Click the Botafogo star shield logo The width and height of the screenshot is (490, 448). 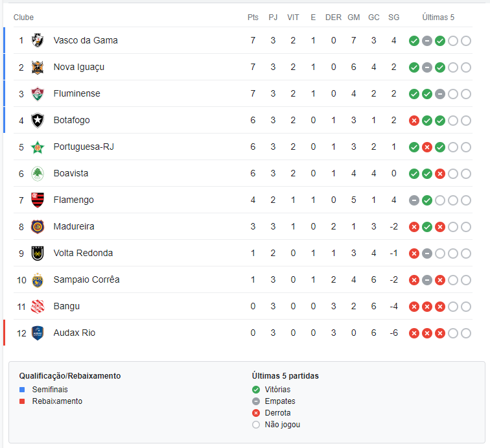[x=38, y=121]
